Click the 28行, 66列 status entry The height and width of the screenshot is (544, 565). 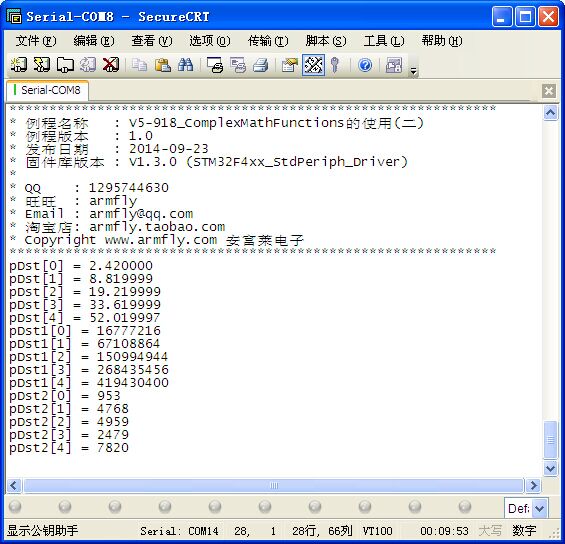pos(322,531)
